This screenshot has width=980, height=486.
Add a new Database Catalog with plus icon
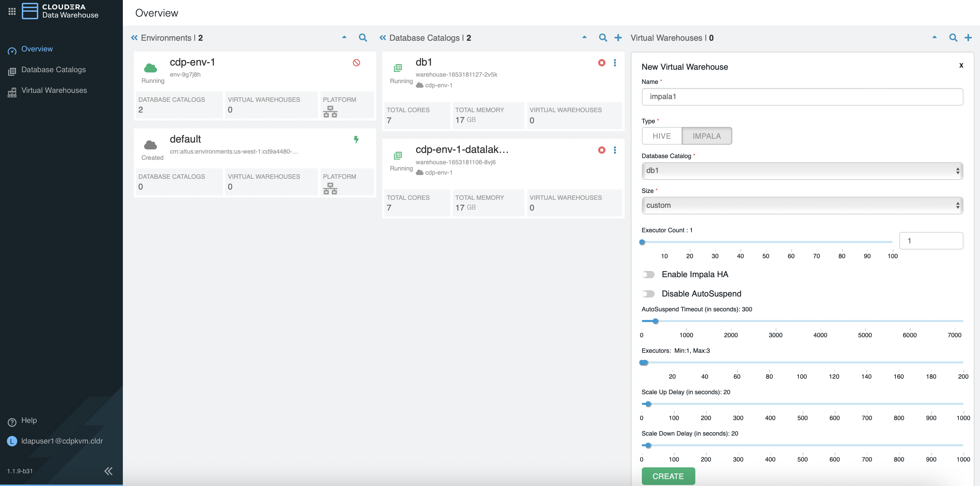point(618,38)
